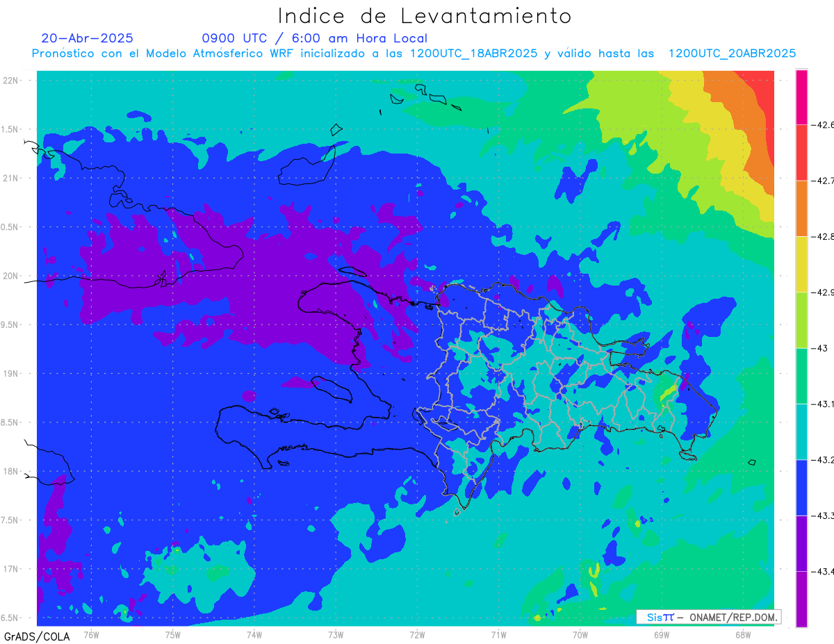The height and width of the screenshot is (644, 834).
Task: Click the colorbar value "-43"
Action: [819, 348]
